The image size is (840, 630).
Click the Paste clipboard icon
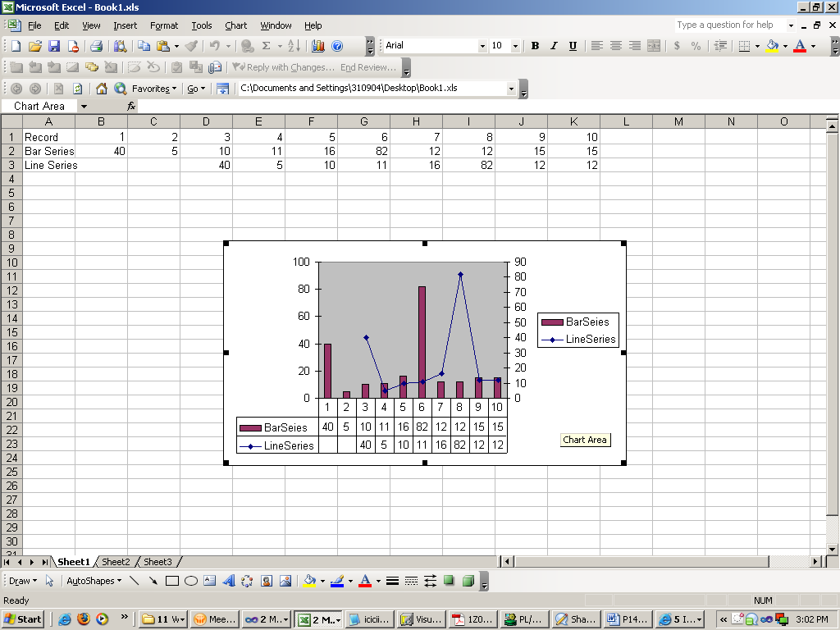(163, 46)
